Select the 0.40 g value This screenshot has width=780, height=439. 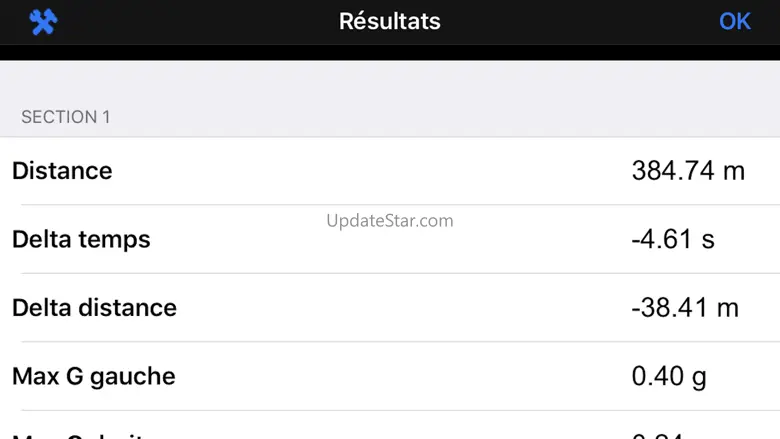pos(669,376)
